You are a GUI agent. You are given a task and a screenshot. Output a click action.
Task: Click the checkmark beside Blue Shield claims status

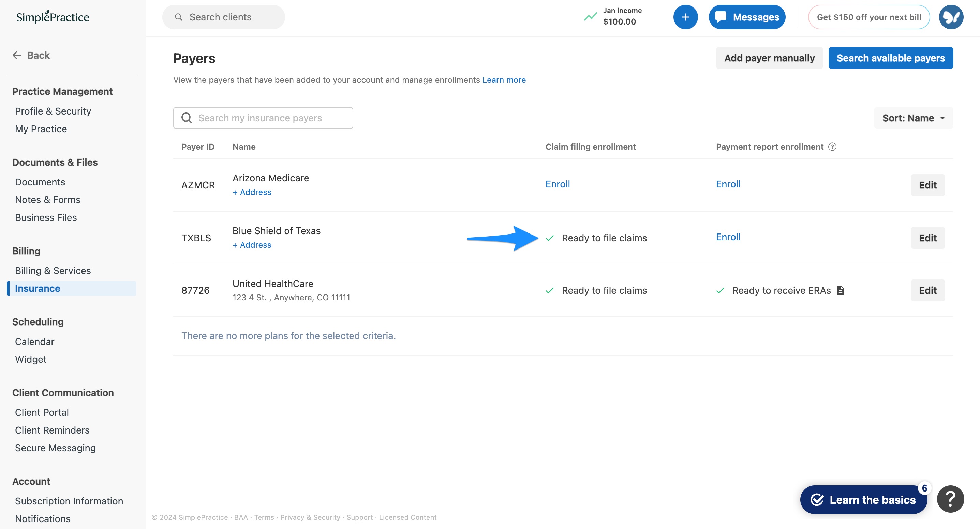click(550, 238)
